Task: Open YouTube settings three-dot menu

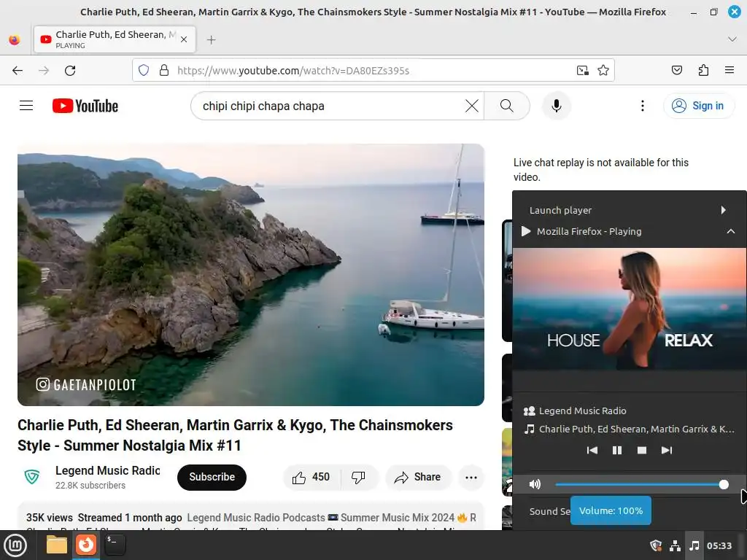Action: pos(642,106)
